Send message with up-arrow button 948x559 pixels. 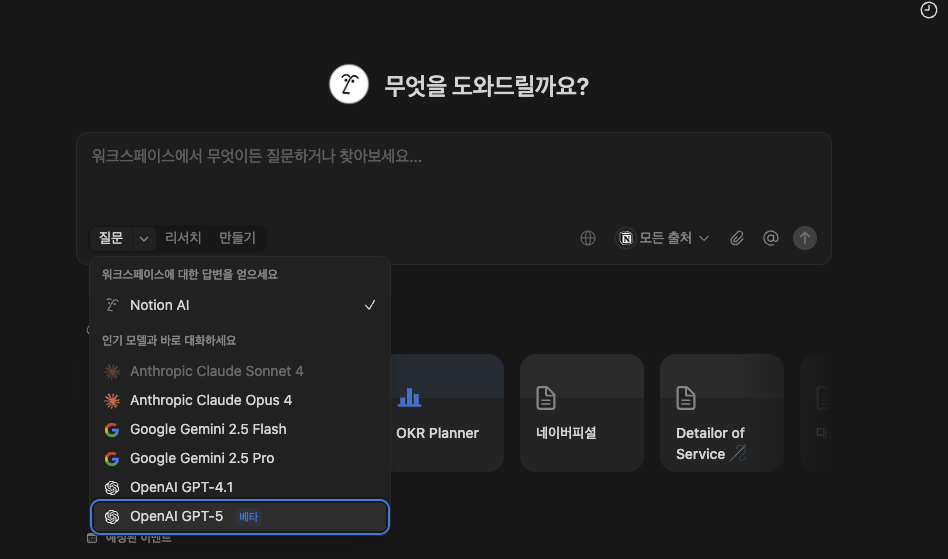click(805, 238)
